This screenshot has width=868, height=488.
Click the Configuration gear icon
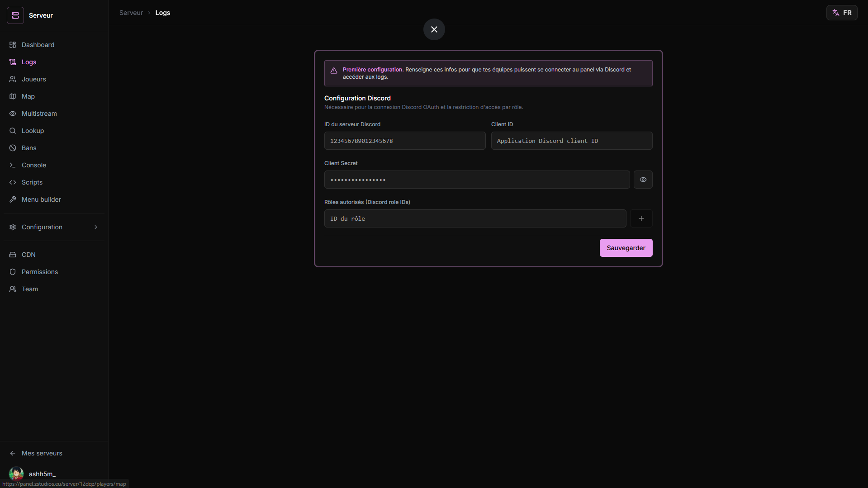coord(13,227)
